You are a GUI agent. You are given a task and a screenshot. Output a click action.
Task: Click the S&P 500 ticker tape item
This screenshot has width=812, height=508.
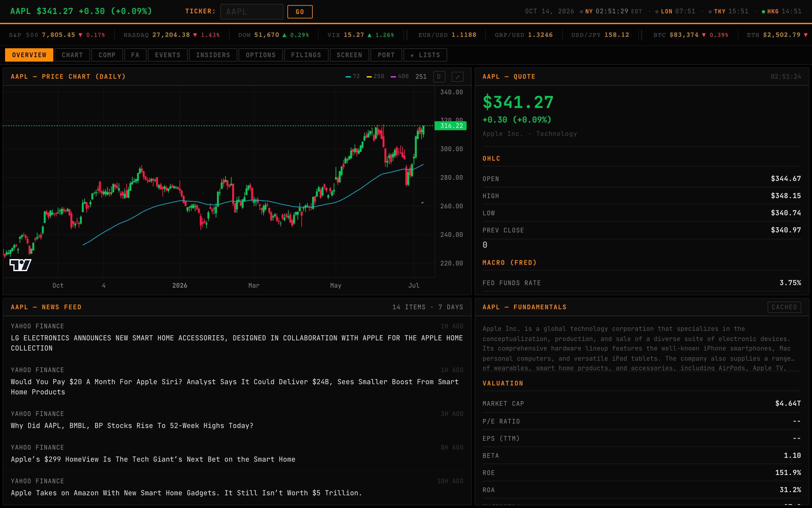tap(57, 35)
